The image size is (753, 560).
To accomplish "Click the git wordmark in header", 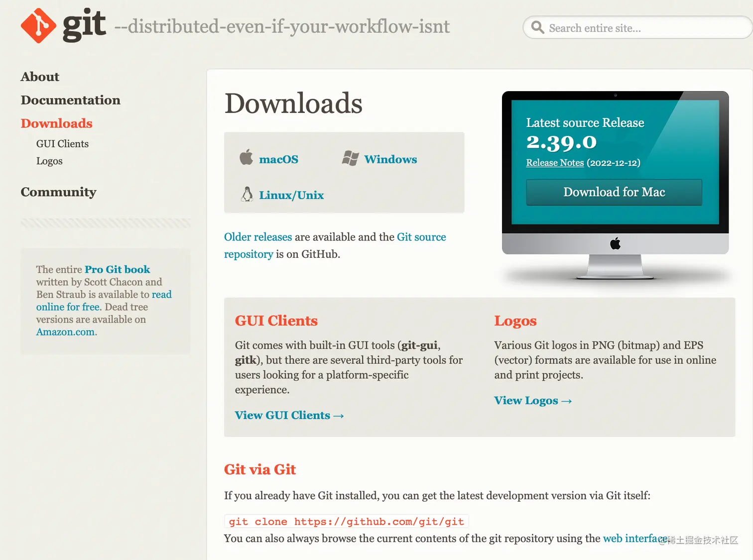I will pyautogui.click(x=84, y=25).
